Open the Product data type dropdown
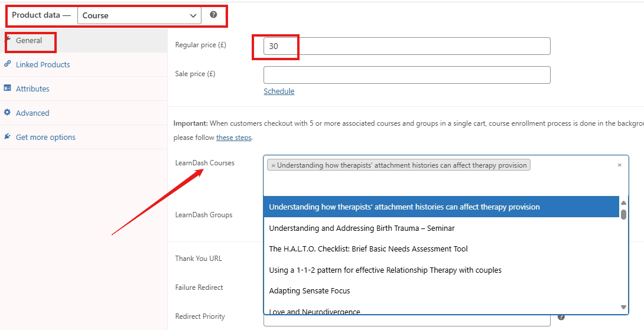 pyautogui.click(x=139, y=15)
